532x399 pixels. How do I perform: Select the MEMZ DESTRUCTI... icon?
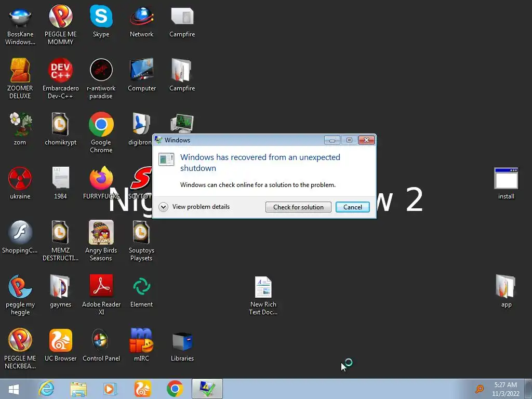pos(60,241)
